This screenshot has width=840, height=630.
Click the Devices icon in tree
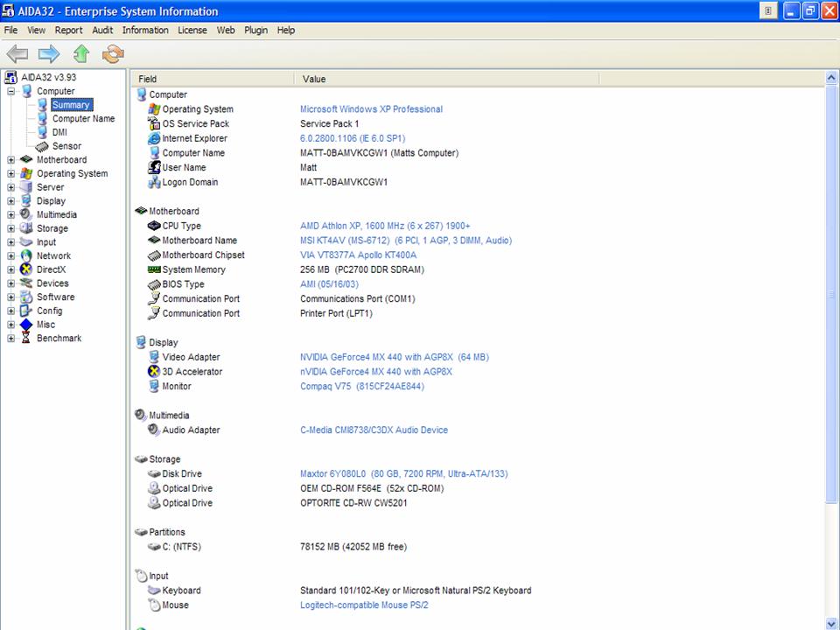pyautogui.click(x=25, y=283)
